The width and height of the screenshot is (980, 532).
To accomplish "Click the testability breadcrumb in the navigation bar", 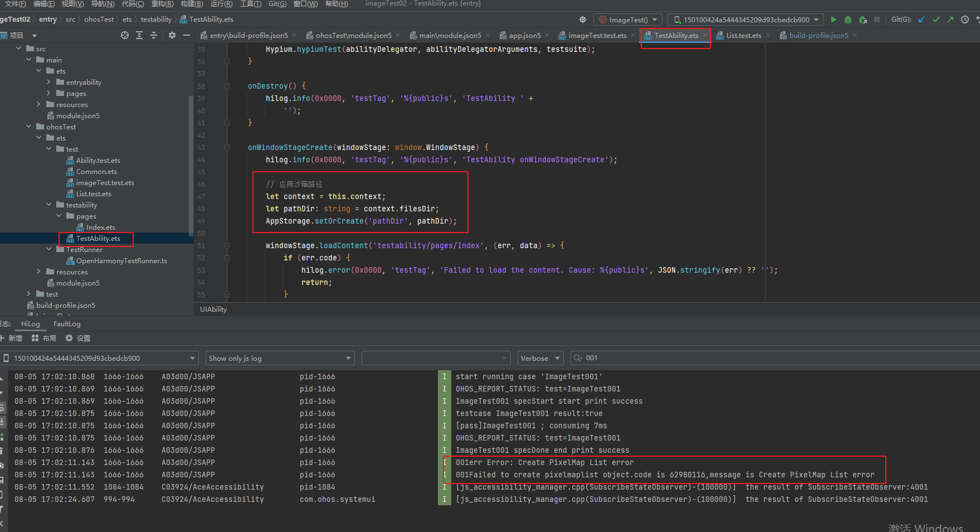I will pyautogui.click(x=156, y=20).
